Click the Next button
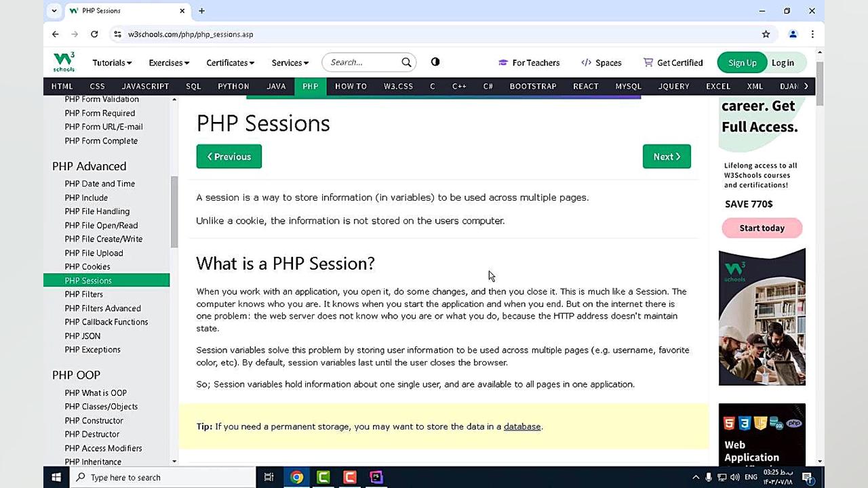 tap(667, 157)
